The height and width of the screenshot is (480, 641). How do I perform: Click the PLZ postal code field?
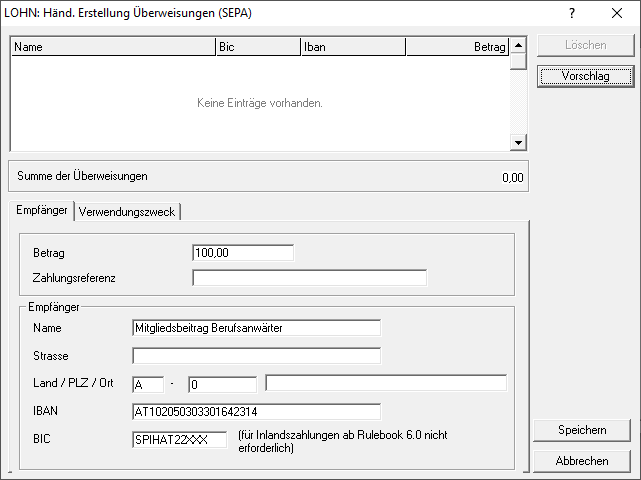pos(222,384)
